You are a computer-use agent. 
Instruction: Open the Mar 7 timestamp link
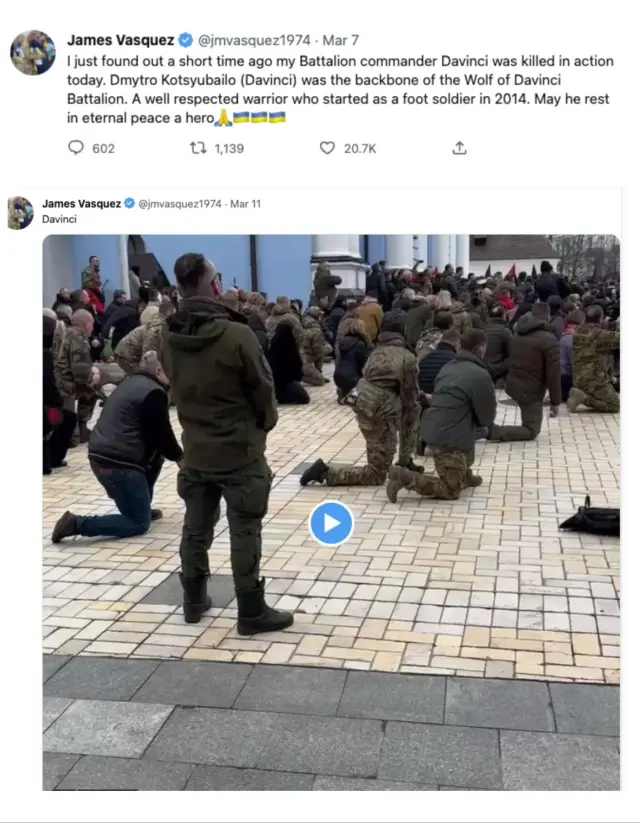(x=341, y=40)
